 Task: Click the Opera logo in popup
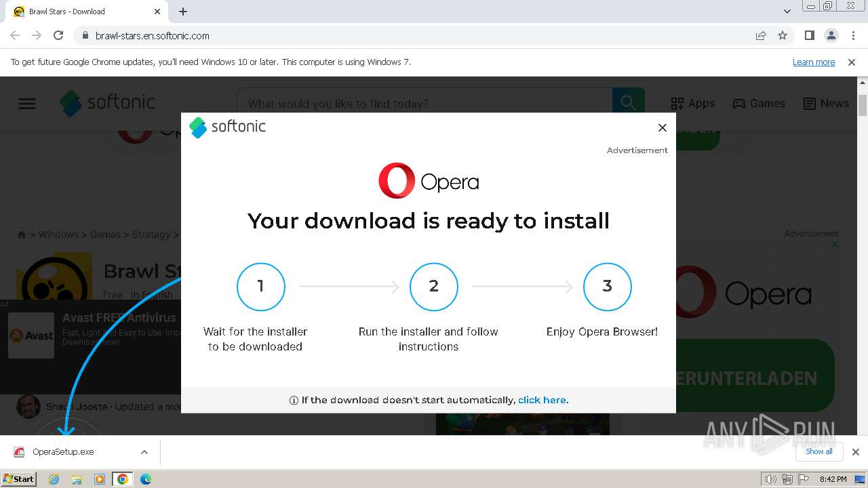(429, 181)
